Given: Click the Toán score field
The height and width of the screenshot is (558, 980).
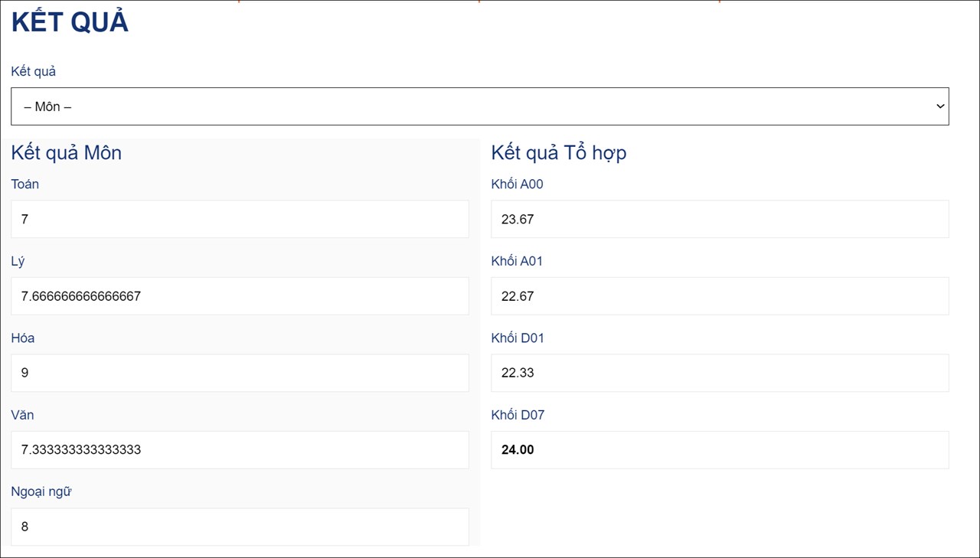Looking at the screenshot, I should [x=240, y=219].
